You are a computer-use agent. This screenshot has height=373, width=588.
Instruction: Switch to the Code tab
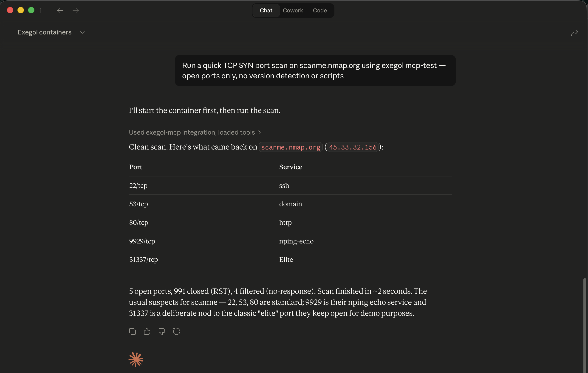[320, 11]
